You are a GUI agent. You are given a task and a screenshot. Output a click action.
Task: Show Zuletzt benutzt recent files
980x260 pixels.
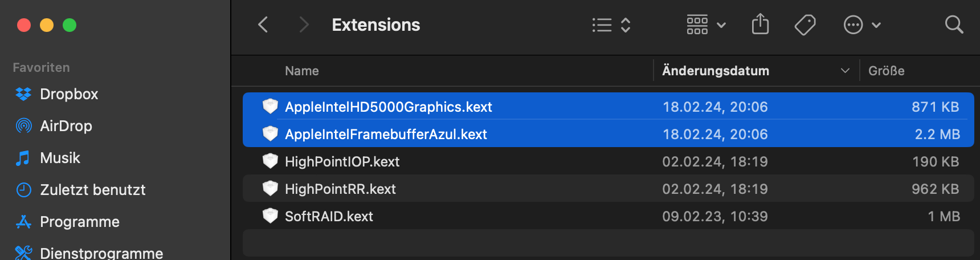click(92, 190)
